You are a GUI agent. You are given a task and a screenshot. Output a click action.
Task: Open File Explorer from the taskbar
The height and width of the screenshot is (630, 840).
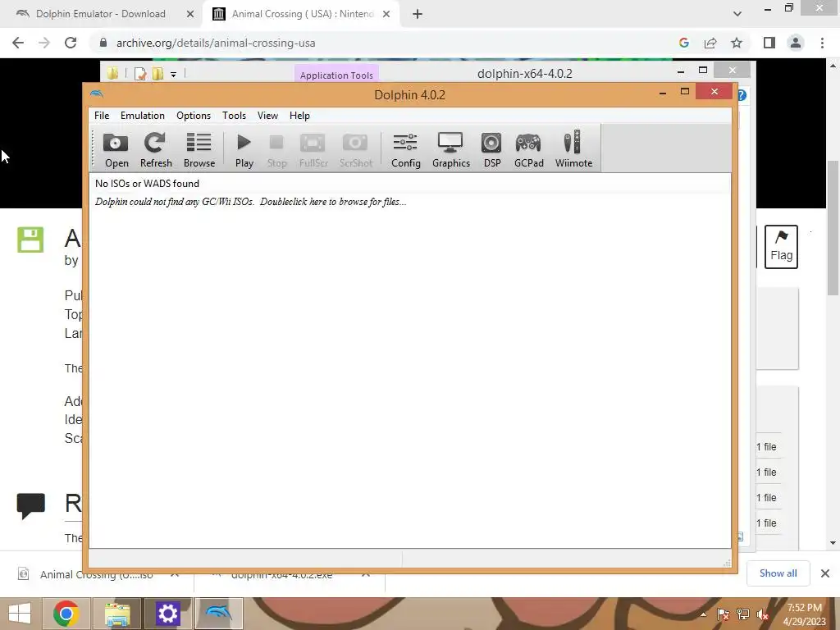[117, 614]
